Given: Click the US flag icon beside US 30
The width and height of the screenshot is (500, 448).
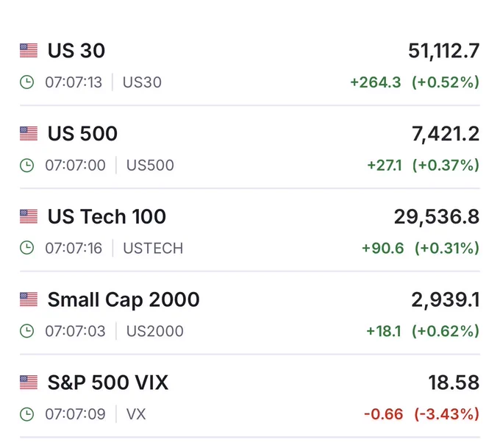Looking at the screenshot, I should [29, 51].
